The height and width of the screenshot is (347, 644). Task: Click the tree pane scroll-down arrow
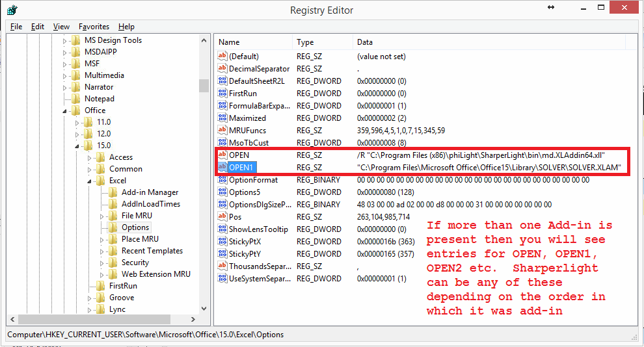[204, 309]
